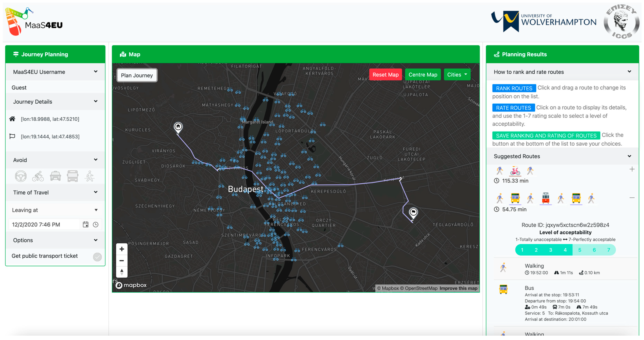Screen dimensions: 644x340
Task: Click the Reset Map button
Action: point(385,75)
